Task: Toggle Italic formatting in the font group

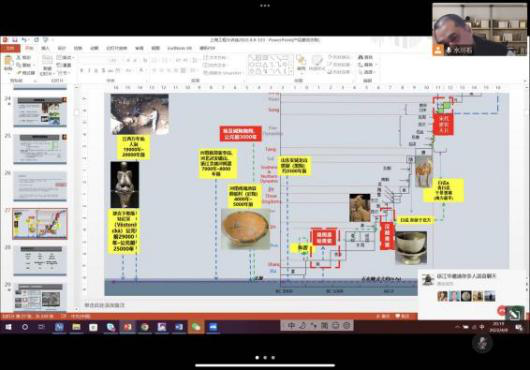Action: [x=89, y=70]
